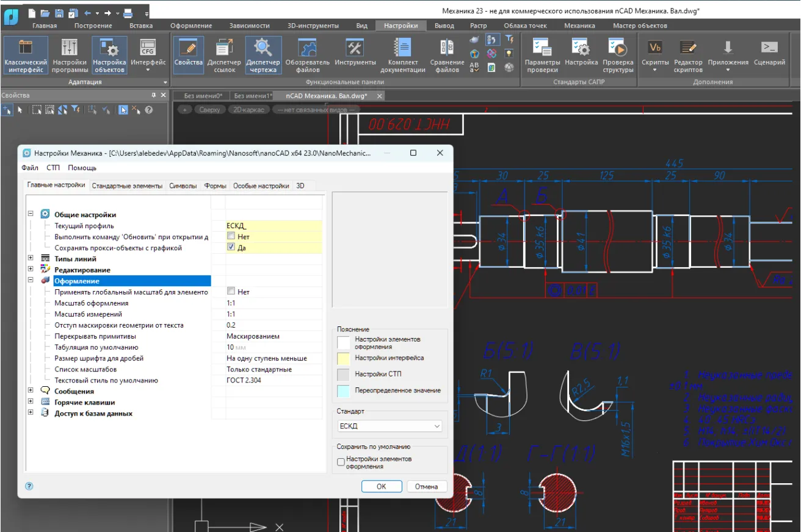Open the Обозреватель файлов panel
The image size is (801, 532).
307,55
